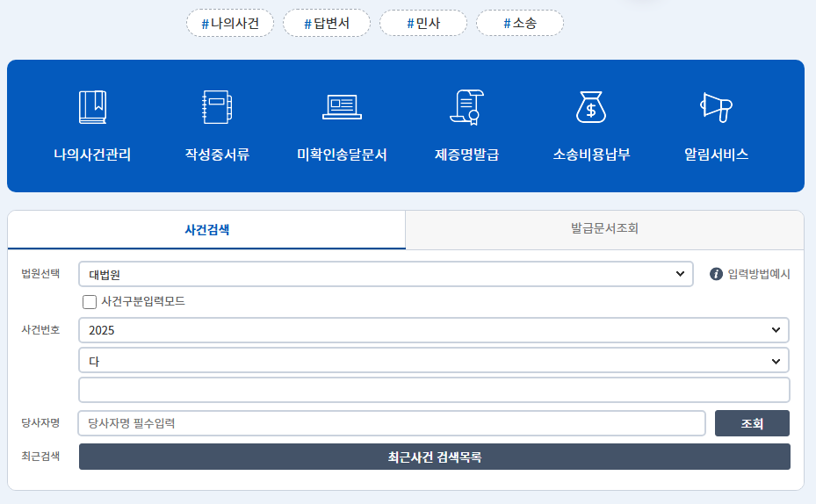Focus the 당사자명 필수입력 field
Viewport: 816px width, 504px height.
tap(392, 423)
